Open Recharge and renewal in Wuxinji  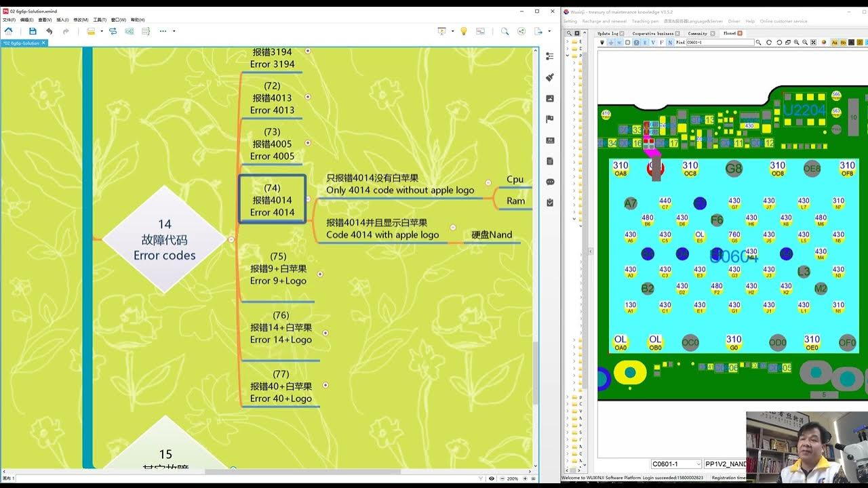(604, 21)
